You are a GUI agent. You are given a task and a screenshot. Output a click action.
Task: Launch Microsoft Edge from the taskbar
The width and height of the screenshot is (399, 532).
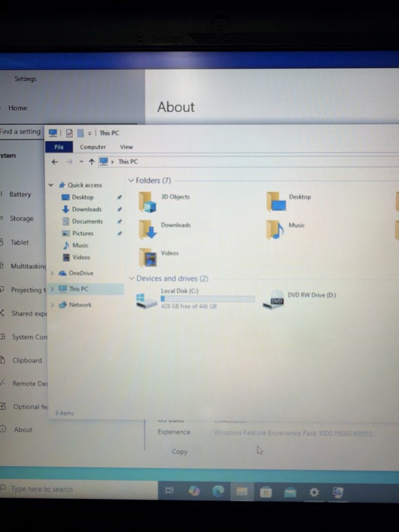point(218,491)
